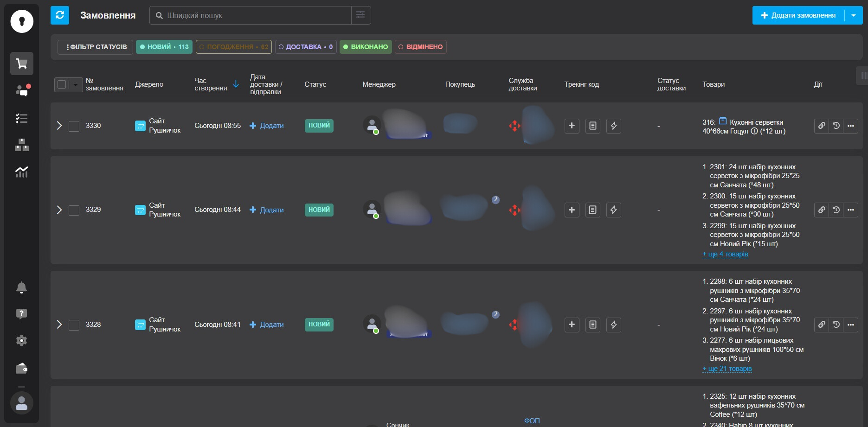Filter by НОВИЙ status tab
This screenshot has width=868, height=427.
[164, 47]
